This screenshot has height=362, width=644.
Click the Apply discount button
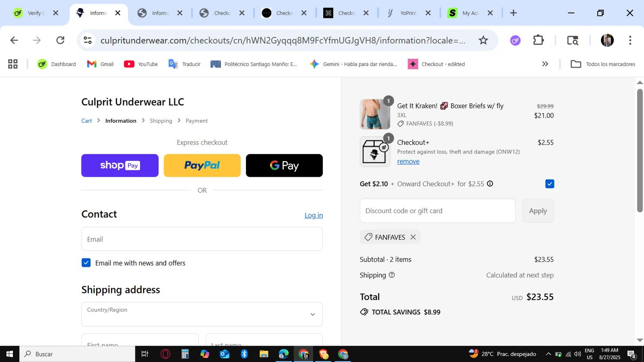(x=538, y=211)
